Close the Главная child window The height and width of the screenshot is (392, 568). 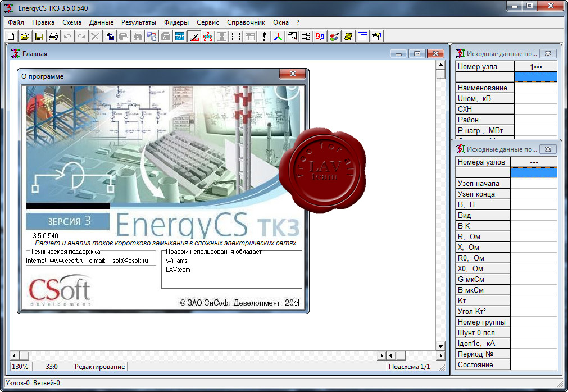[435, 54]
